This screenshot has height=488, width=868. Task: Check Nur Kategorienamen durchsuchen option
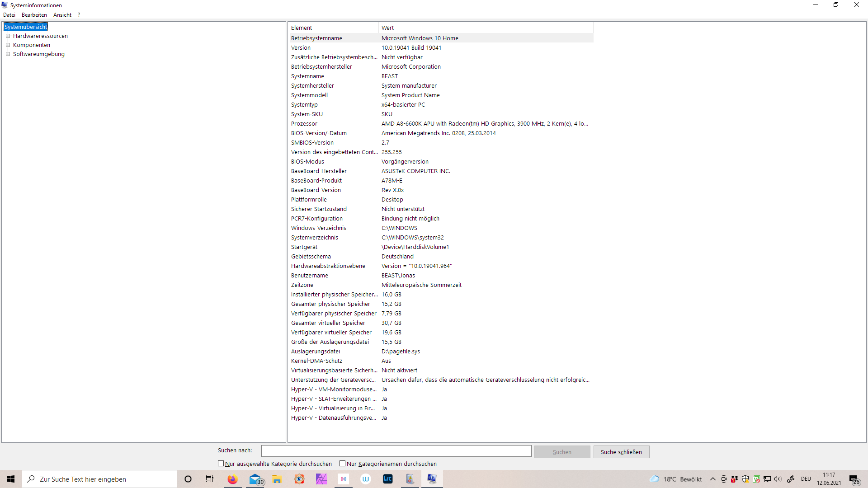point(343,464)
